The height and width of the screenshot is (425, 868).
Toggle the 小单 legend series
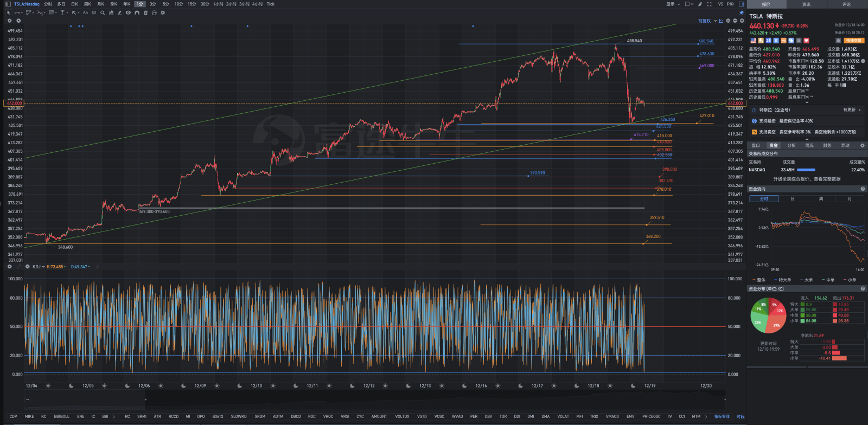[851, 280]
